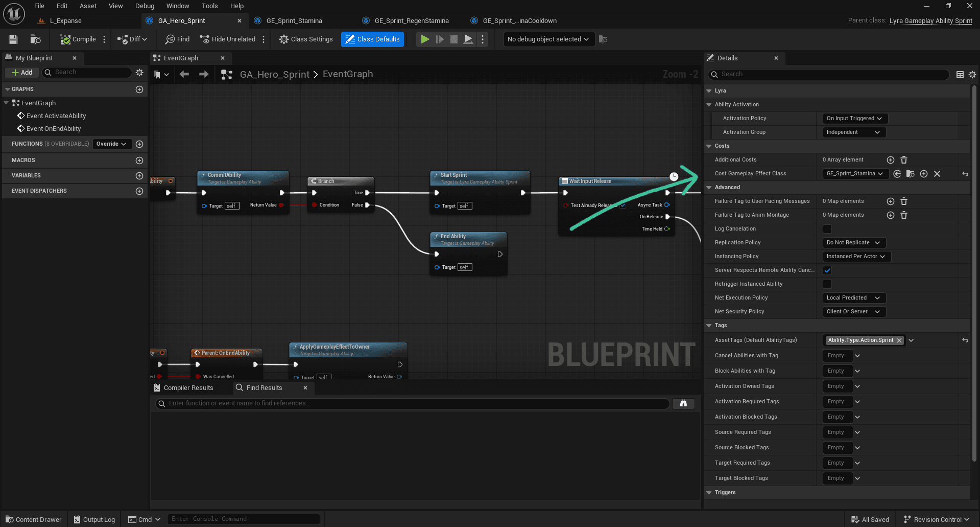Image resolution: width=980 pixels, height=527 pixels.
Task: Open Cost Gameplay Effect Class dropdown
Action: click(855, 174)
